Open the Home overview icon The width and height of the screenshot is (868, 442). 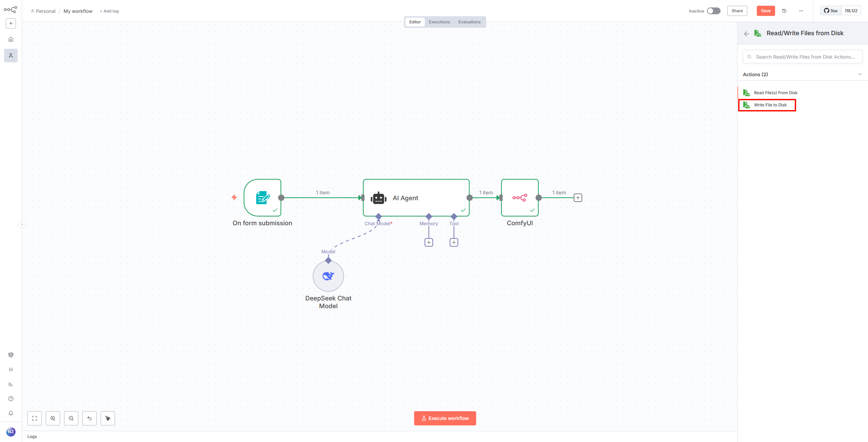(11, 39)
